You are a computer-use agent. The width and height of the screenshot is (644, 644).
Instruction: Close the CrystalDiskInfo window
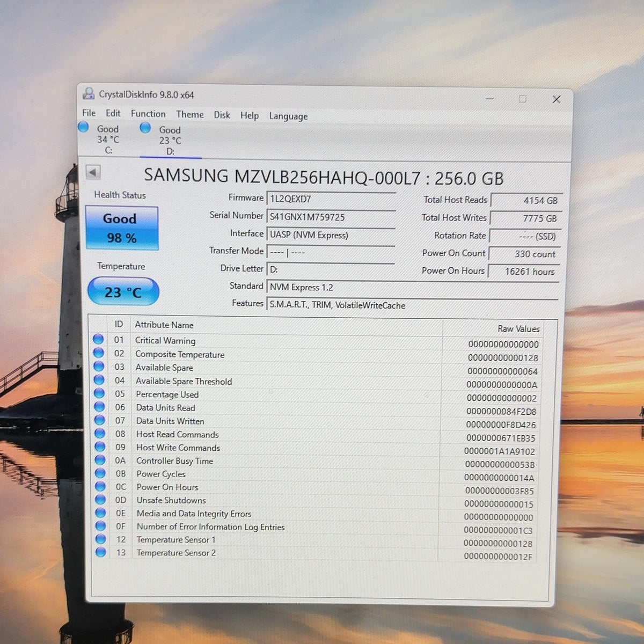(x=557, y=99)
